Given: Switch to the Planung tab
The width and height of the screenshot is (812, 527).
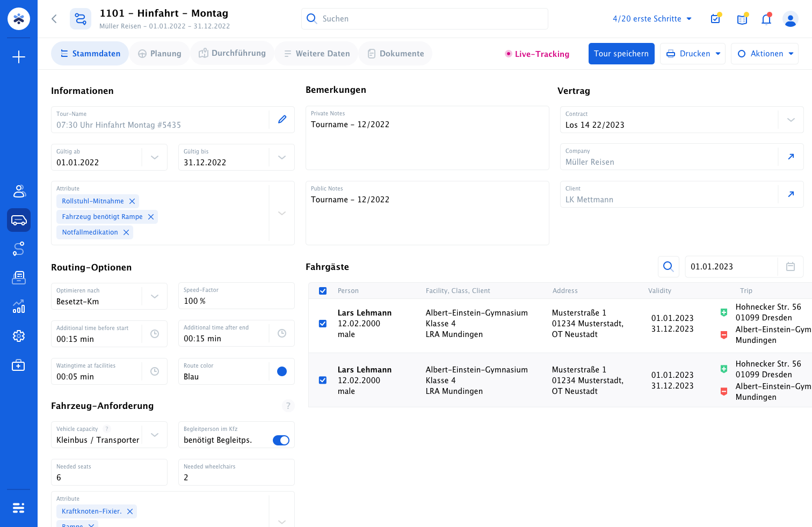Looking at the screenshot, I should (x=160, y=54).
